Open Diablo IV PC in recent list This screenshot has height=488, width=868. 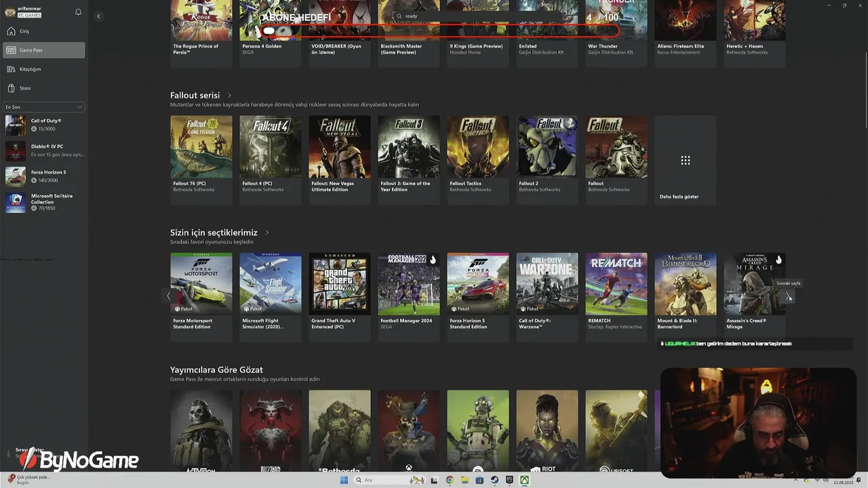coord(45,150)
